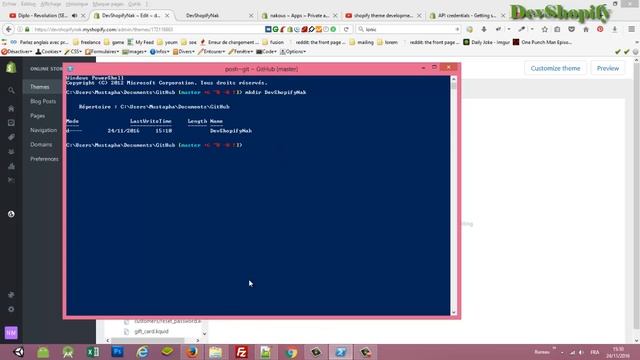The height and width of the screenshot is (360, 640).
Task: Open the CSS web developer dropdown
Action: coord(73,52)
